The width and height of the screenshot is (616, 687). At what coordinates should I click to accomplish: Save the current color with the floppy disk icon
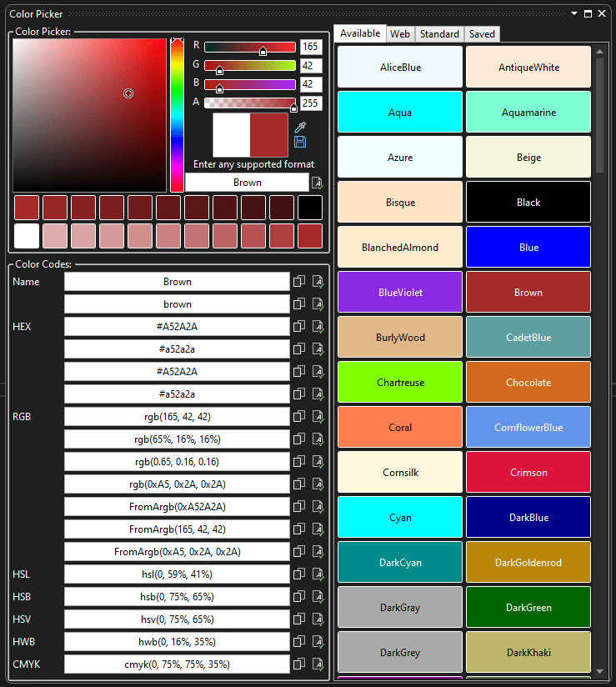301,142
